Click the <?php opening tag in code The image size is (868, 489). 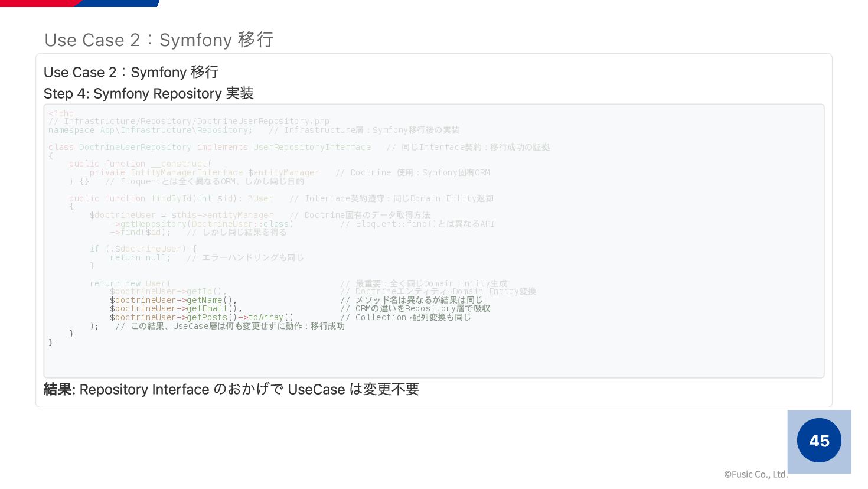61,113
